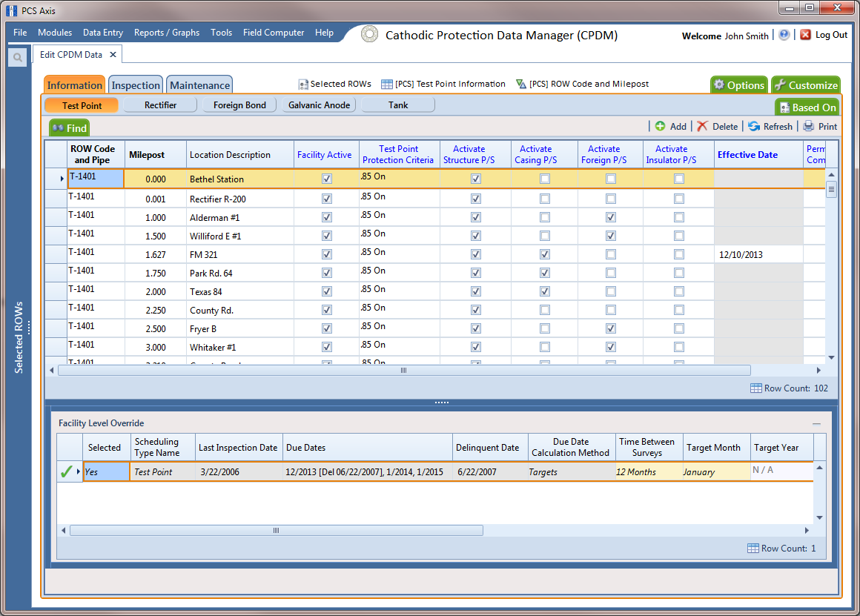Click the 12 Months Time Between Surveys cell

pos(649,471)
